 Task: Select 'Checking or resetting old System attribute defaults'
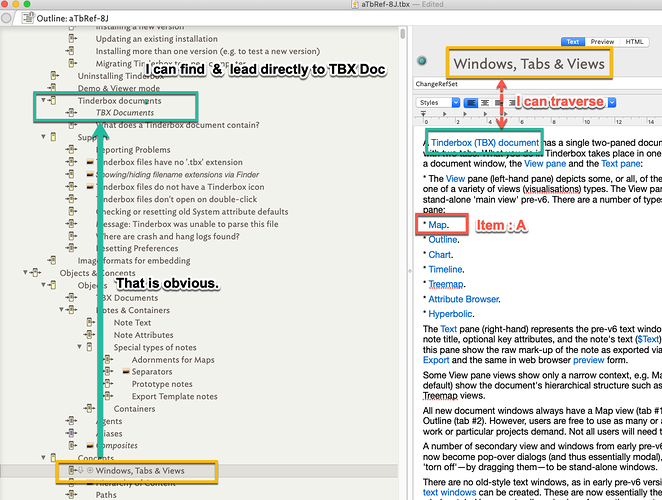[192, 212]
